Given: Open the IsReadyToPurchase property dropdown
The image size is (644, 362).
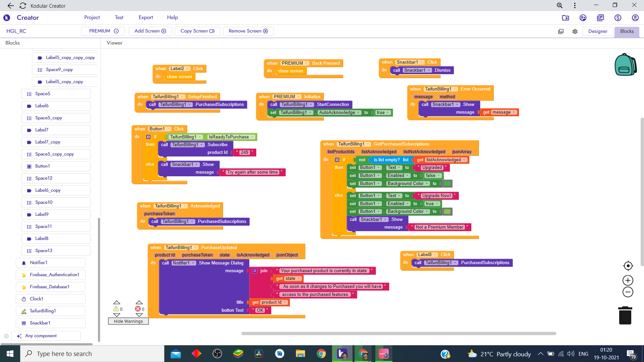Looking at the screenshot, I should click(x=231, y=137).
